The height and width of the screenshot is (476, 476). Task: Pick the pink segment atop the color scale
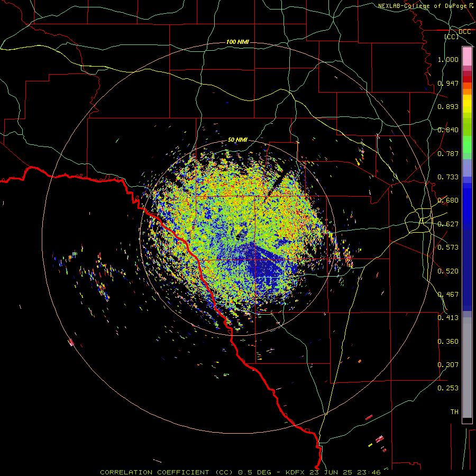467,56
